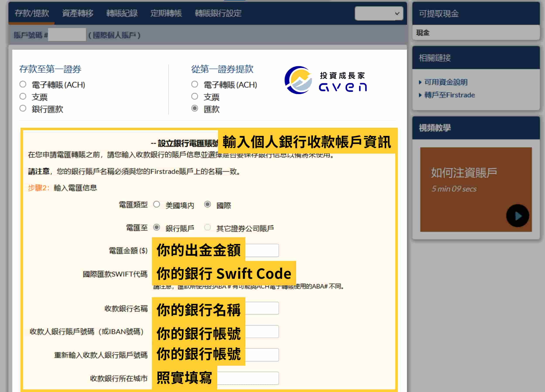The image size is (545, 392).
Task: Click the 視頻教學 panel header
Action: coord(476,128)
